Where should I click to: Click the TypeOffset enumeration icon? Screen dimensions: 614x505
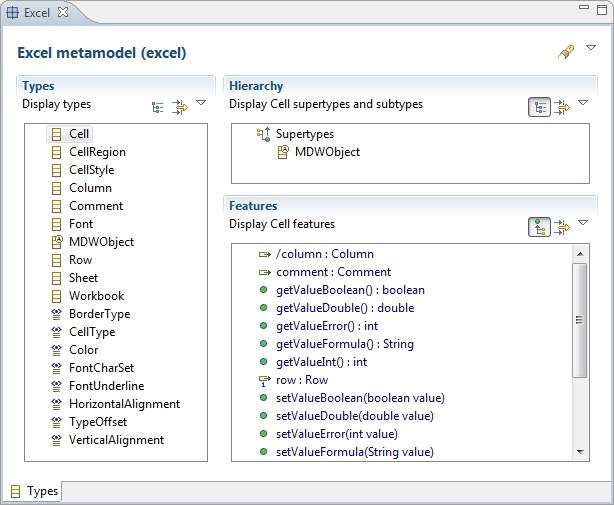(56, 422)
